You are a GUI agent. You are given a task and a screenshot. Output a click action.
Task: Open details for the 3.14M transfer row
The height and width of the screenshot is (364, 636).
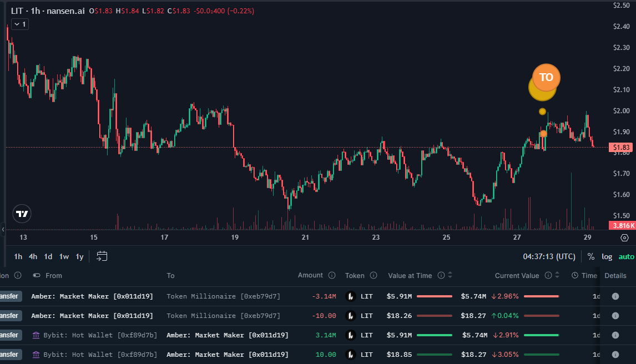coord(615,335)
